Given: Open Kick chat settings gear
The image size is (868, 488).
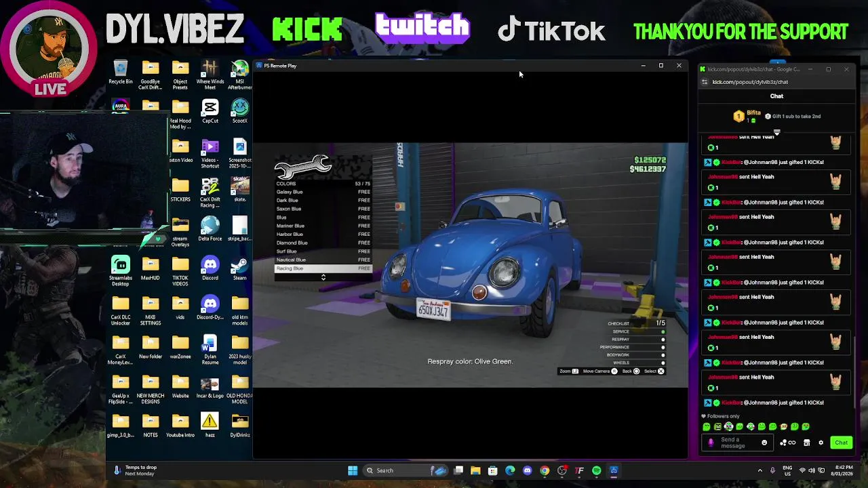Looking at the screenshot, I should tap(821, 443).
